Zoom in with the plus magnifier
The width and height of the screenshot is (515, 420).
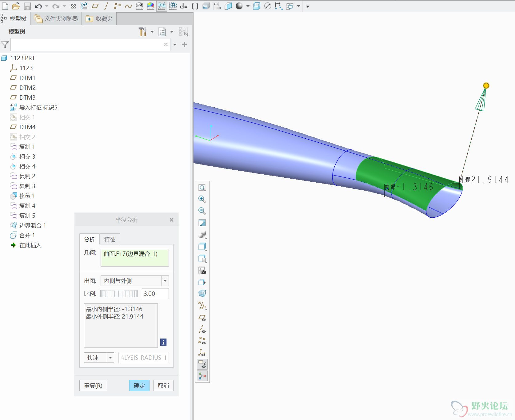tap(202, 199)
